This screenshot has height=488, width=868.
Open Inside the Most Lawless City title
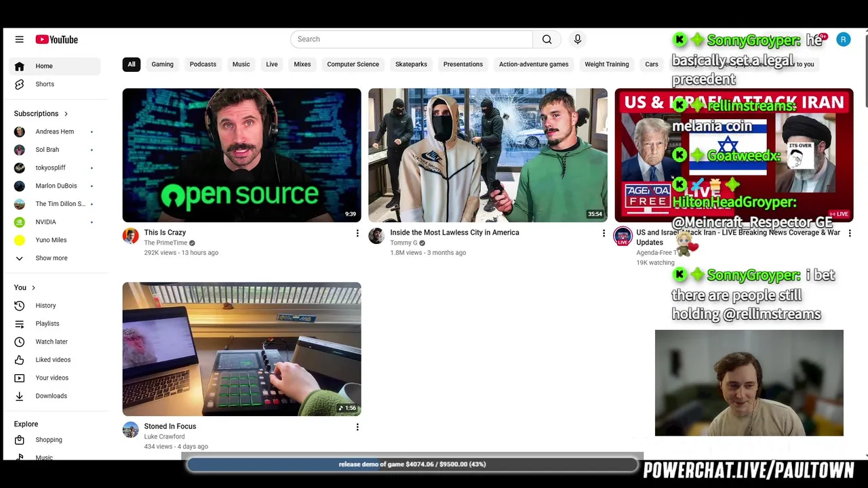point(454,232)
